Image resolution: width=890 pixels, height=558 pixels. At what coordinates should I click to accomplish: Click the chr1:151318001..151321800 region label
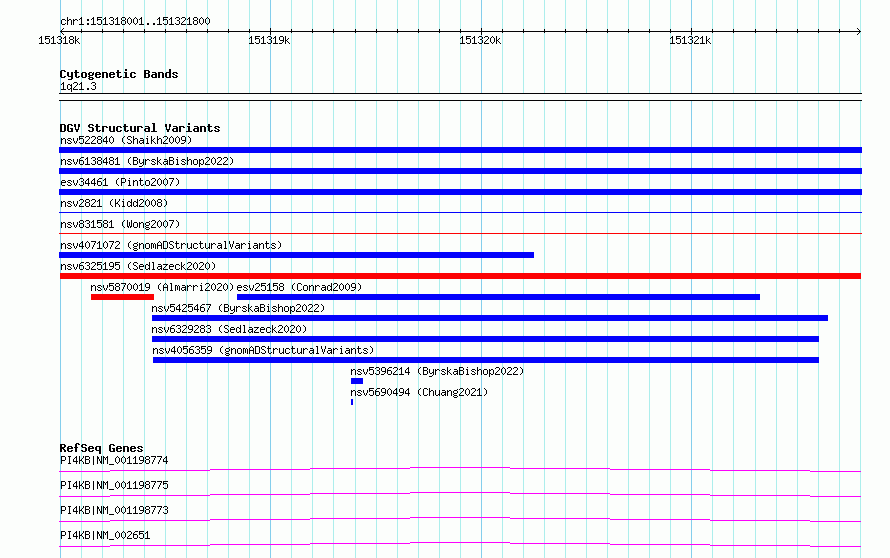pyautogui.click(x=135, y=21)
